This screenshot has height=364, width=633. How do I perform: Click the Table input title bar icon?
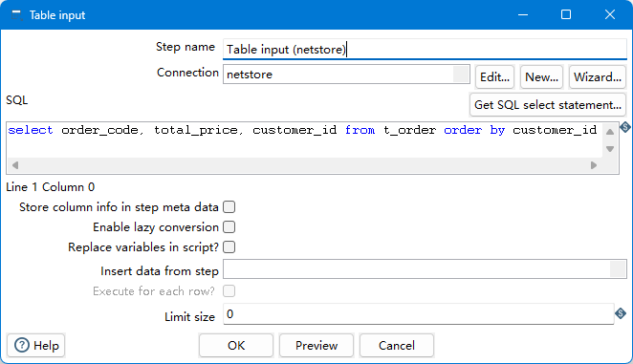[x=16, y=15]
